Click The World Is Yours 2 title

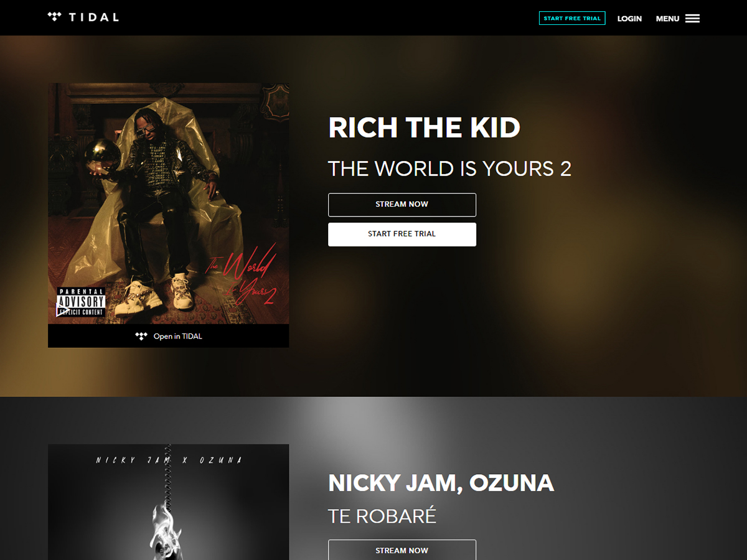pyautogui.click(x=449, y=169)
